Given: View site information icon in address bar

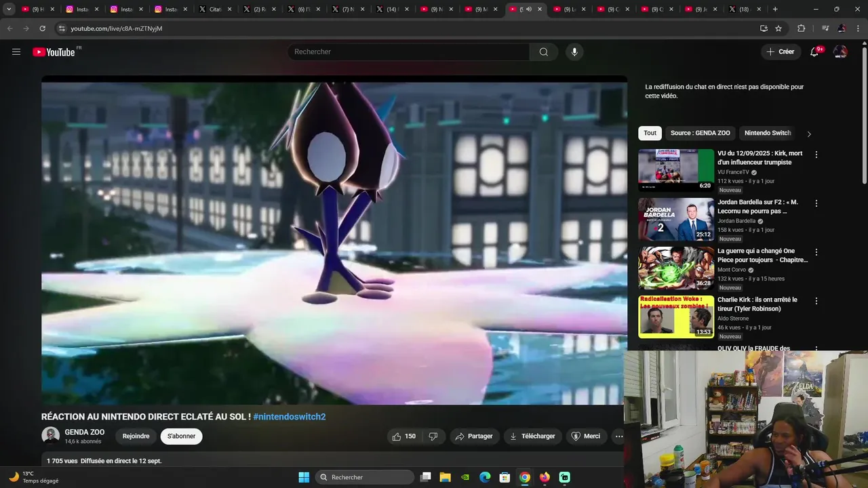Looking at the screenshot, I should [62, 28].
